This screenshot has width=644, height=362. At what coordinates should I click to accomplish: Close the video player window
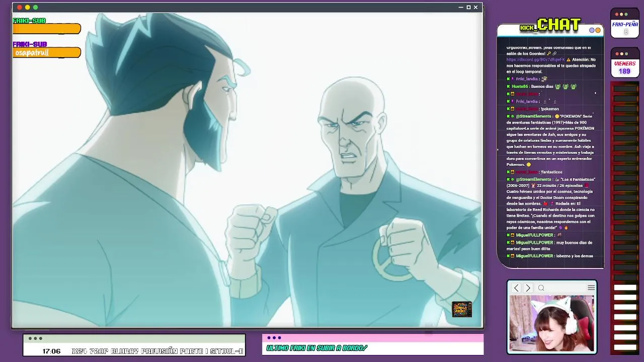tap(475, 8)
